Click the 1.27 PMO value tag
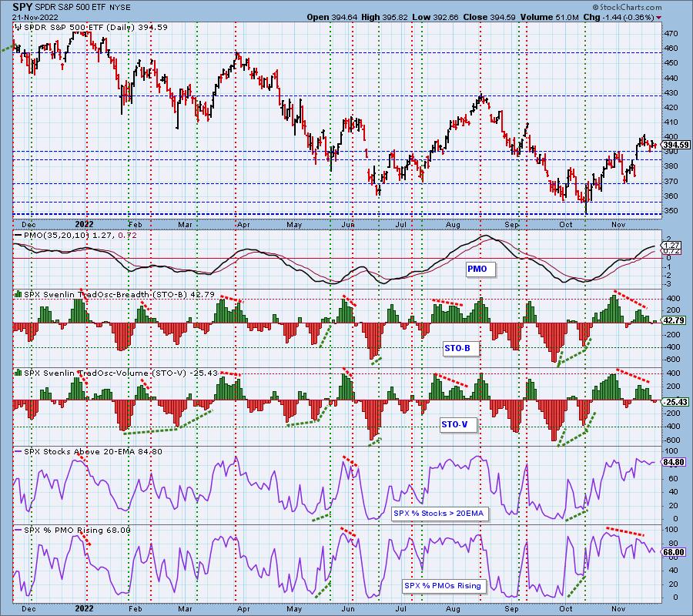Image resolution: width=693 pixels, height=616 pixels. (x=671, y=246)
